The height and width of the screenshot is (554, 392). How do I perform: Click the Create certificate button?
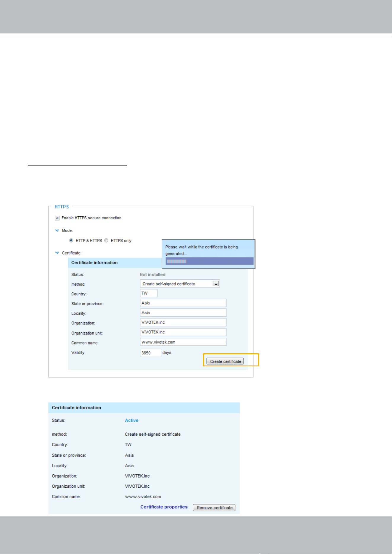225,361
